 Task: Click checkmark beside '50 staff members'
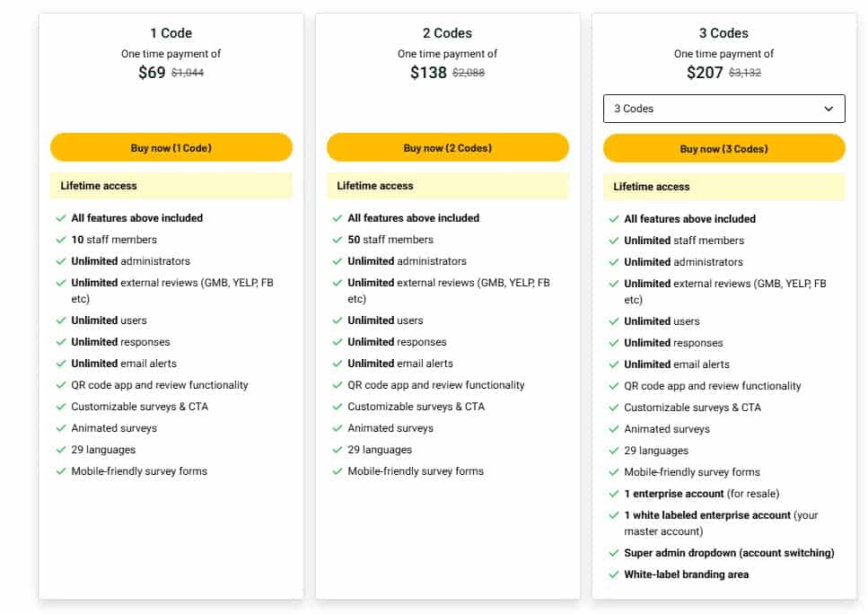pos(338,240)
